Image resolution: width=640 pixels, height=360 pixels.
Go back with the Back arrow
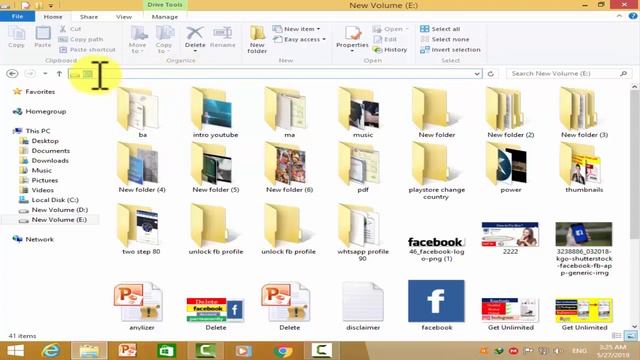[12, 73]
